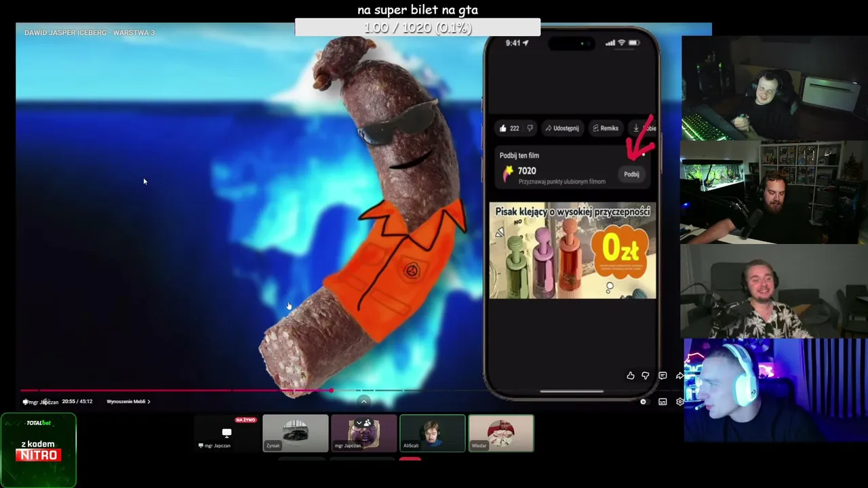Select the mgr Japczan screen share tile
Screen dimensions: 868x488
[227, 434]
